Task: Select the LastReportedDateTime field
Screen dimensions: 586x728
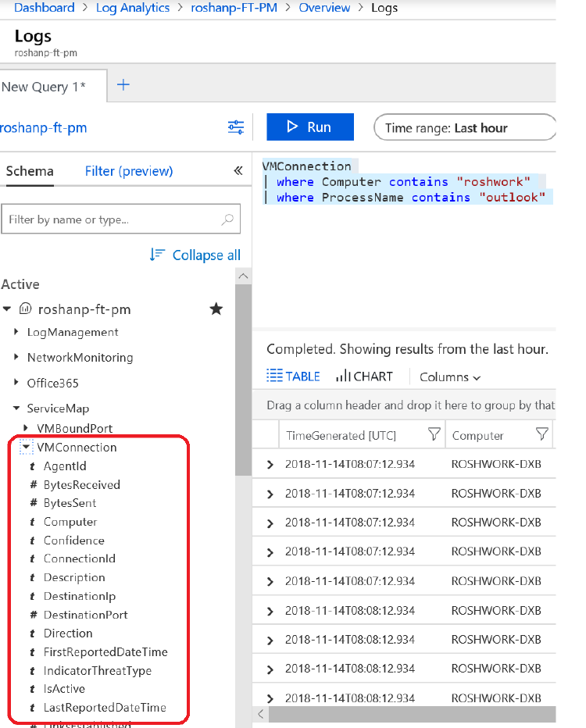Action: 105,708
